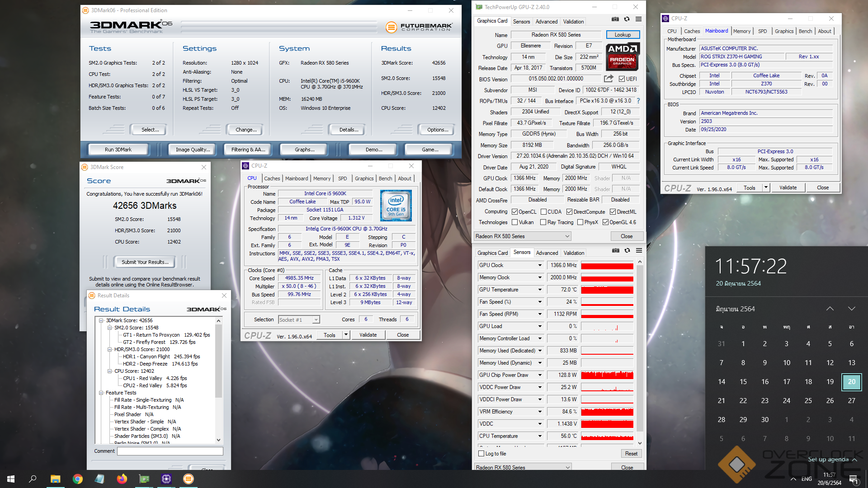
Task: Click BIOS export share arrow icon
Action: pos(609,79)
